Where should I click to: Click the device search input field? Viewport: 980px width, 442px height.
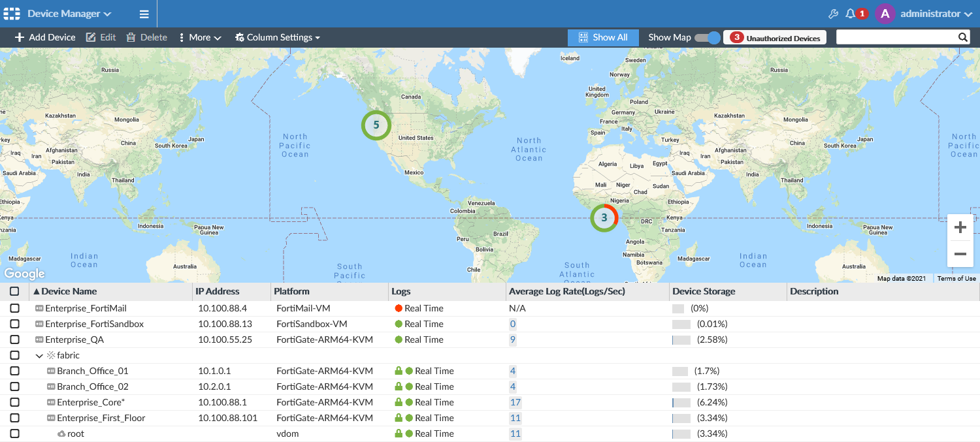(896, 37)
